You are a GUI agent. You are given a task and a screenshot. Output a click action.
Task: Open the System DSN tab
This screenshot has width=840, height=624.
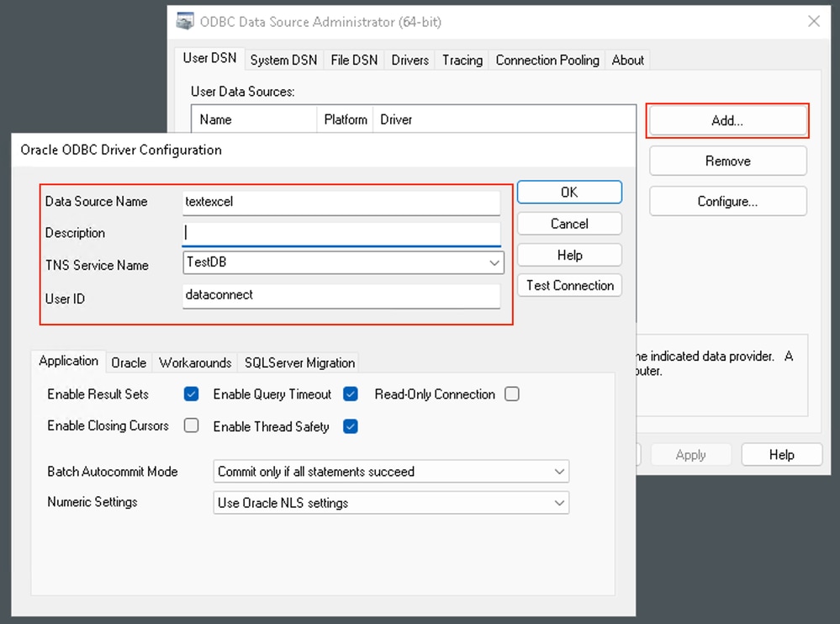[283, 60]
